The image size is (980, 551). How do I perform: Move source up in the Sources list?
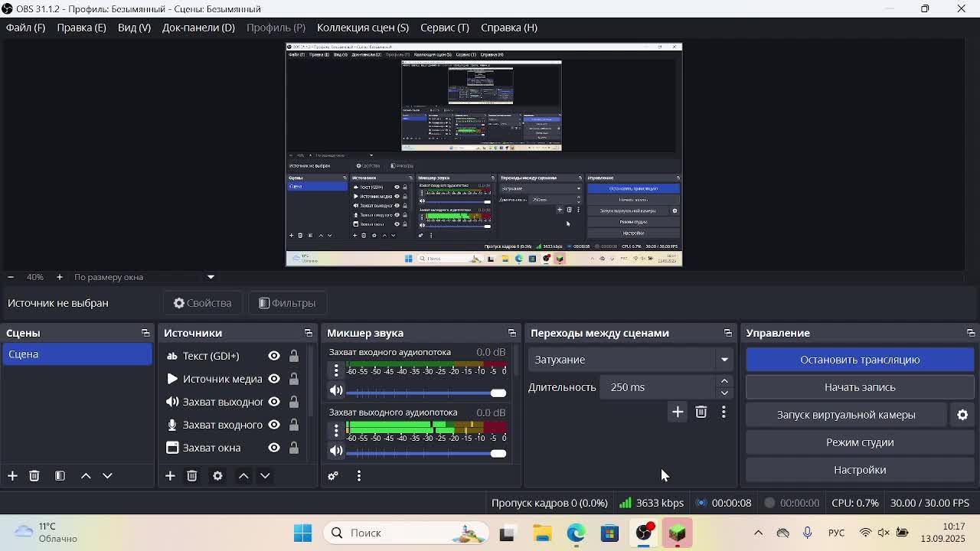pyautogui.click(x=243, y=476)
